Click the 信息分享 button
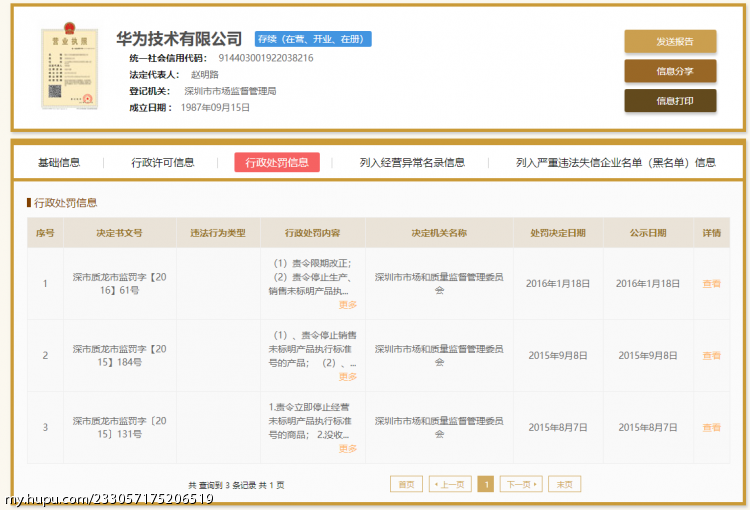This screenshot has height=510, width=750. click(670, 71)
